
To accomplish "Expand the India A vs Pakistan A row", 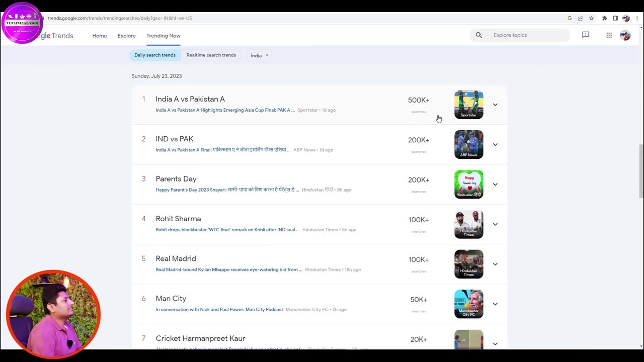I will pos(495,105).
